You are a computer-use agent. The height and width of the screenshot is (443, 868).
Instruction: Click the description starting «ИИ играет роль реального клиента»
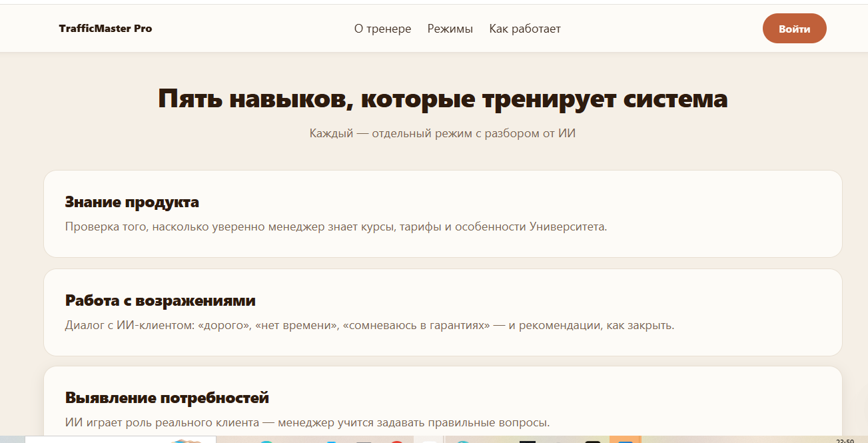click(x=307, y=422)
